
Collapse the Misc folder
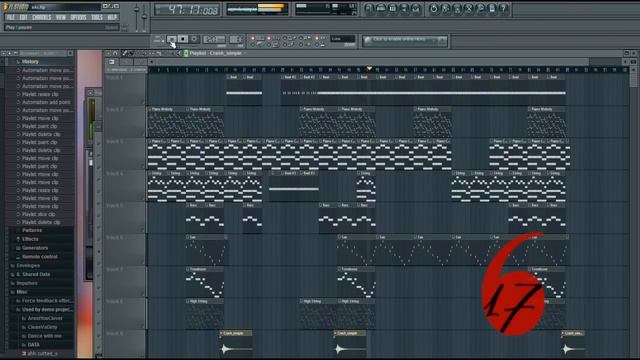tap(22, 292)
